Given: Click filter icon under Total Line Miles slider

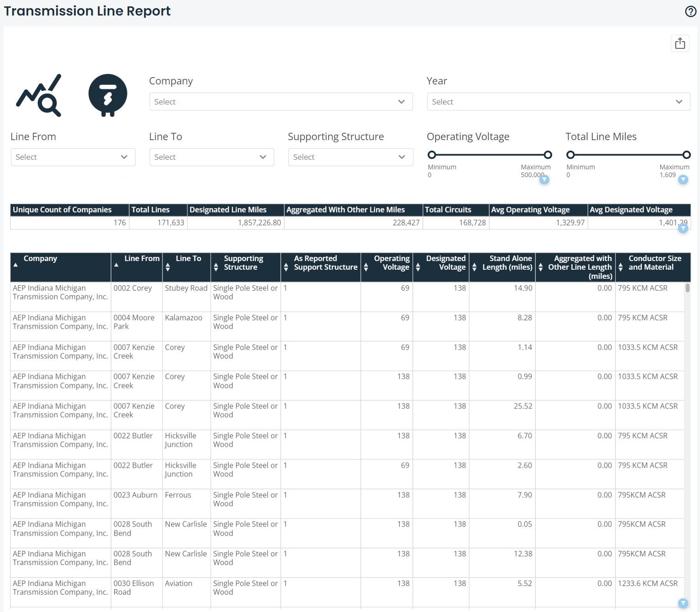Looking at the screenshot, I should pos(683,180).
